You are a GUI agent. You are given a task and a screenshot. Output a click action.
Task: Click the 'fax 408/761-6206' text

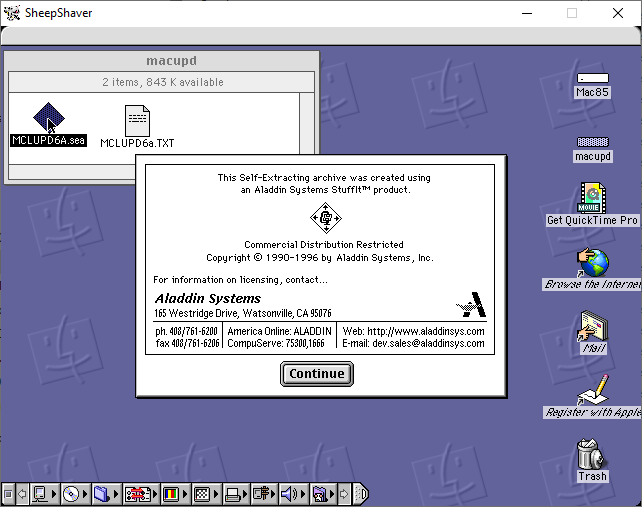tap(188, 343)
